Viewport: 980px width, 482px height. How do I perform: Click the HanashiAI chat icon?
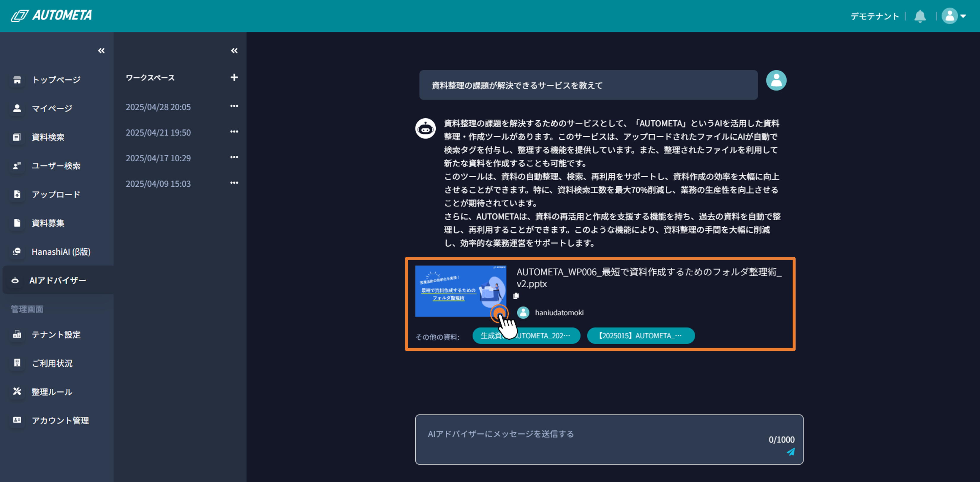tap(17, 251)
